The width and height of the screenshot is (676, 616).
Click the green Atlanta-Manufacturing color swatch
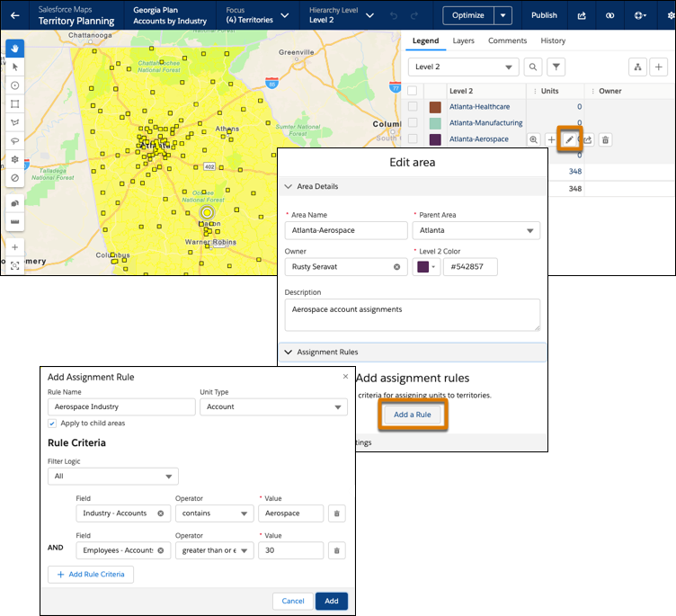pyautogui.click(x=435, y=123)
